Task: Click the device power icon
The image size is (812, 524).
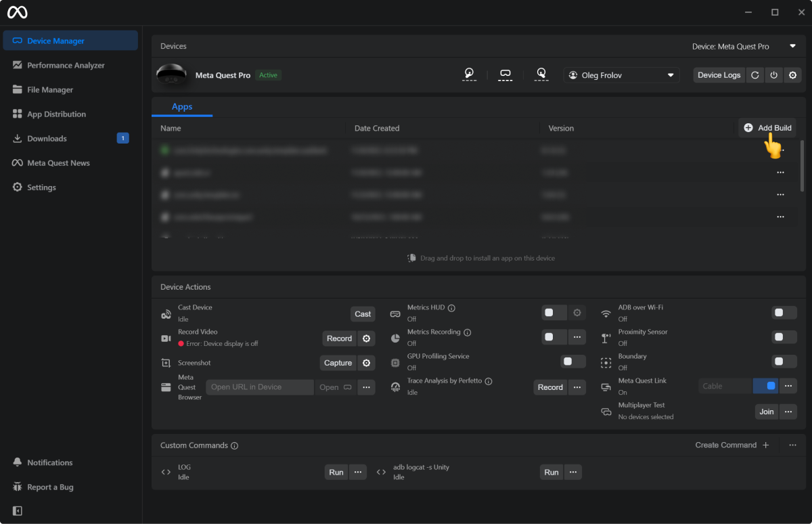Action: pyautogui.click(x=774, y=75)
